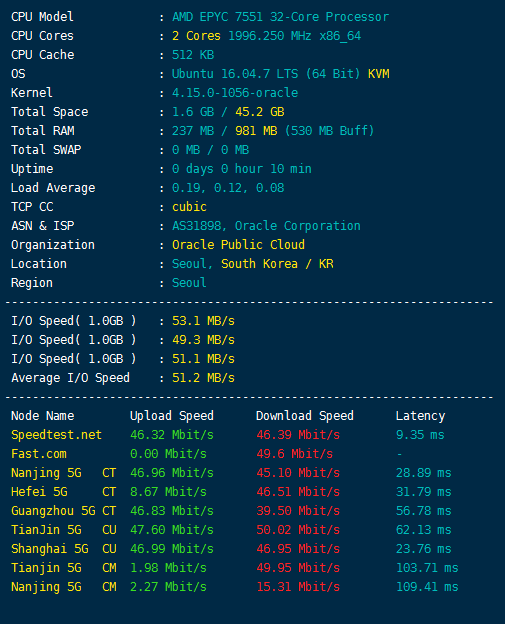Select the kernel version 4.15.0-1056-oracle

[235, 93]
